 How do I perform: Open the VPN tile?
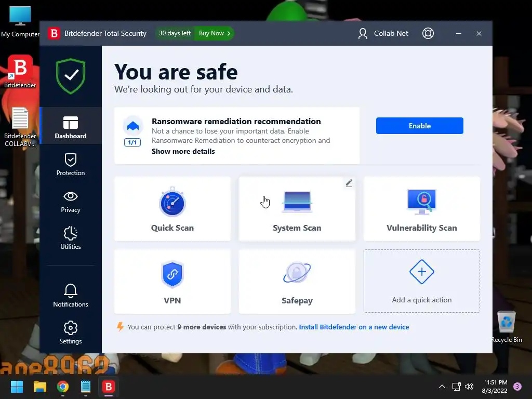click(172, 282)
